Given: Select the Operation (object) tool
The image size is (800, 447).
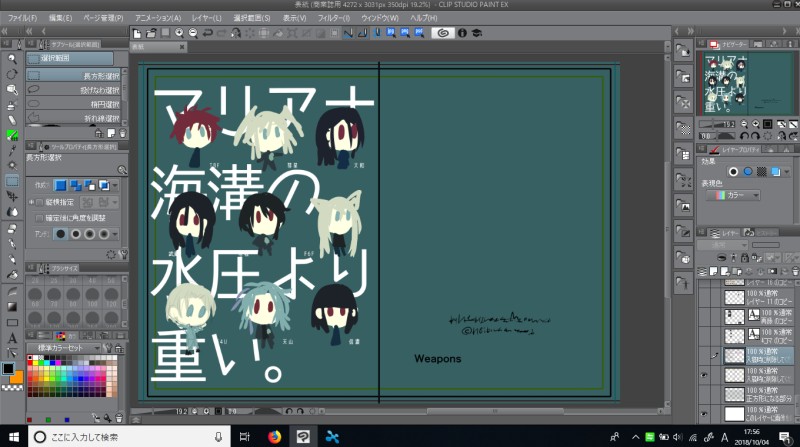Looking at the screenshot, I should tap(12, 90).
